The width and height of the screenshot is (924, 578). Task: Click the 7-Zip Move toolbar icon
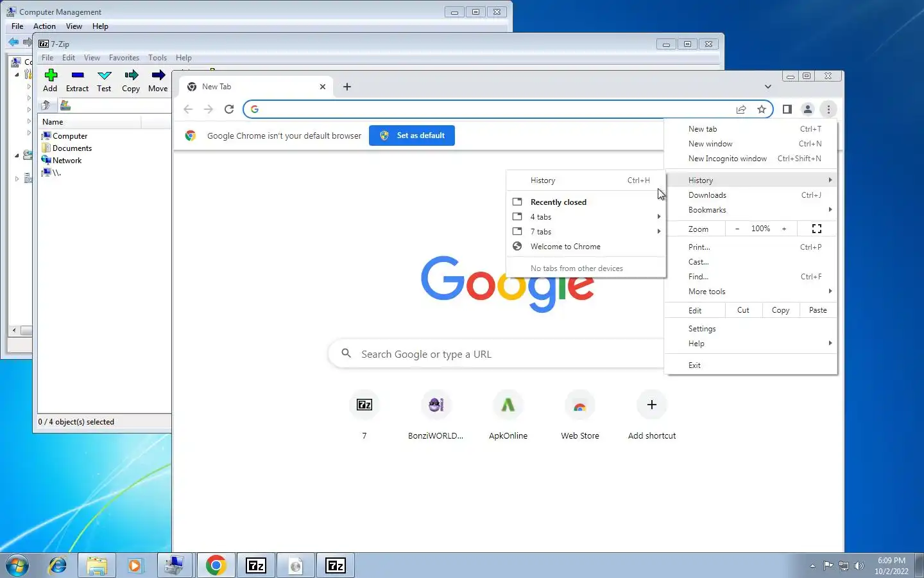pos(158,75)
